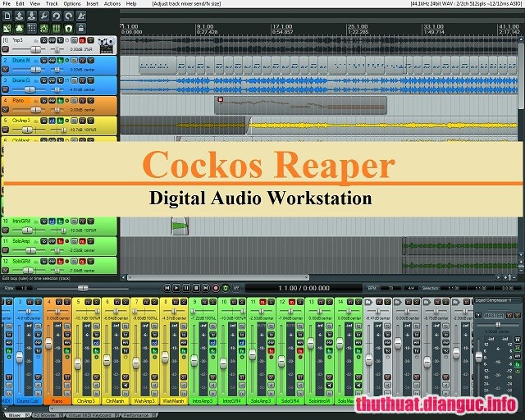Click the Open Project toolbar icon
525x420 pixels.
pos(20,16)
